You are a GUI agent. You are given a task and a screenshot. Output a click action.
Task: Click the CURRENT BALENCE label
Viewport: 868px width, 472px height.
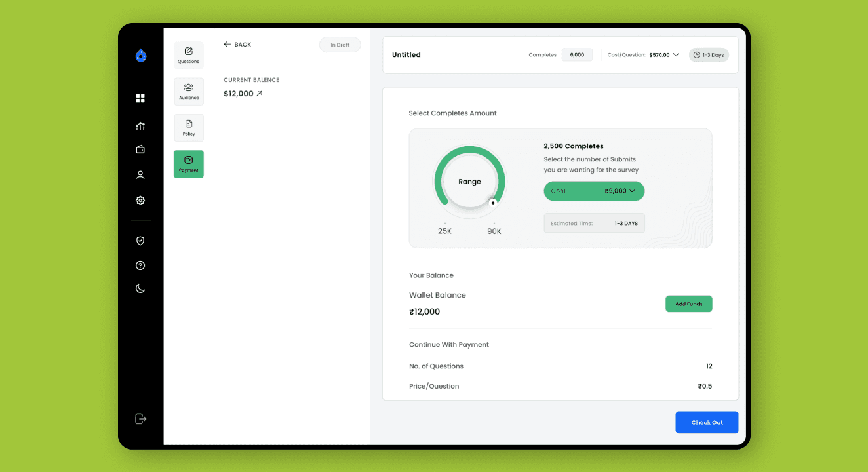coord(252,80)
